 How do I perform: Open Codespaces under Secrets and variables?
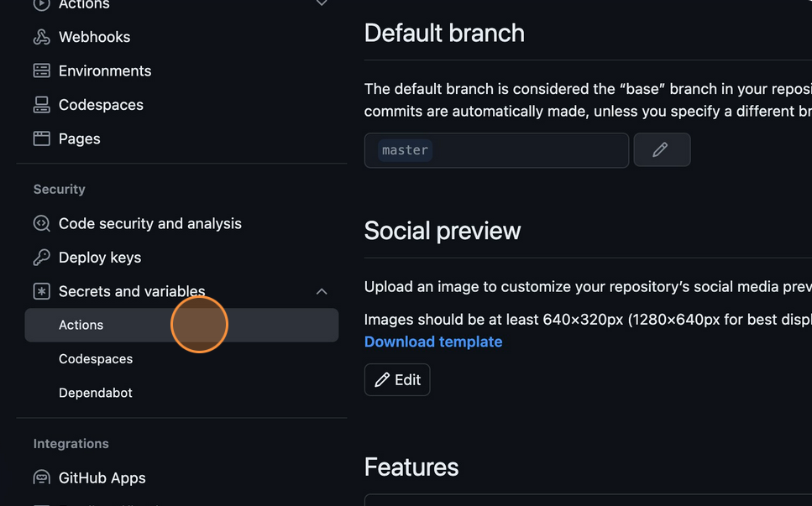click(95, 358)
